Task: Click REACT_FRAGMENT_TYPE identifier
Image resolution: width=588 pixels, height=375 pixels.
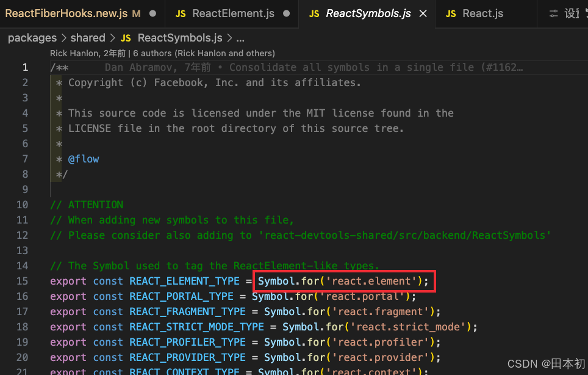Action: [187, 312]
